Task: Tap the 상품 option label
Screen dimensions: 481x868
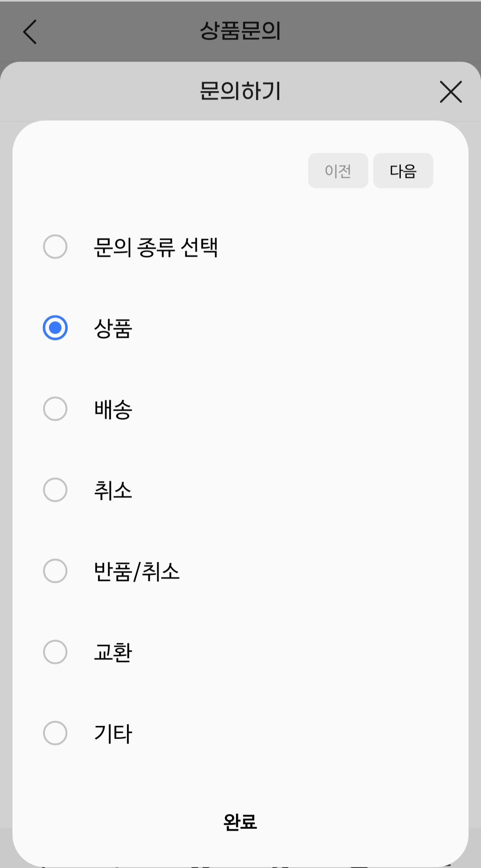Action: click(113, 328)
